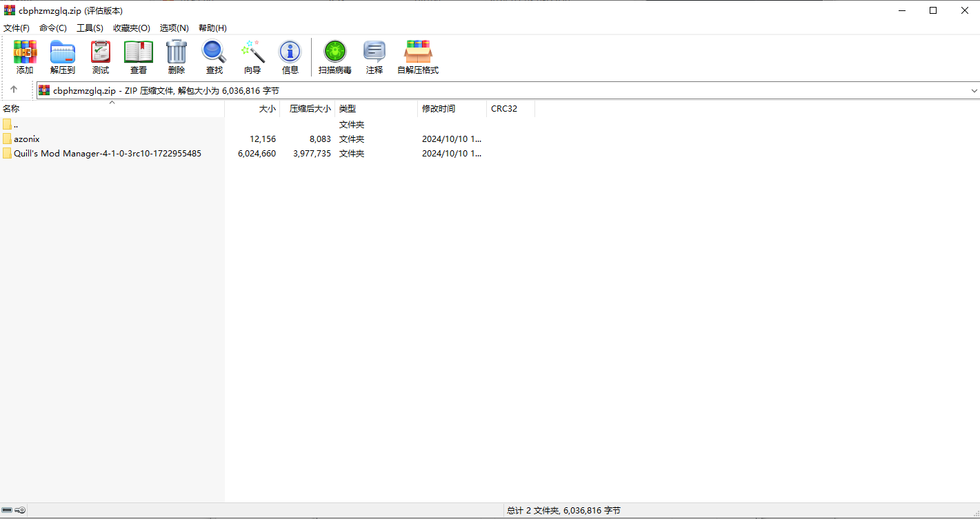Open the 工具(S) menu
The height and width of the screenshot is (519, 980).
[x=90, y=28]
